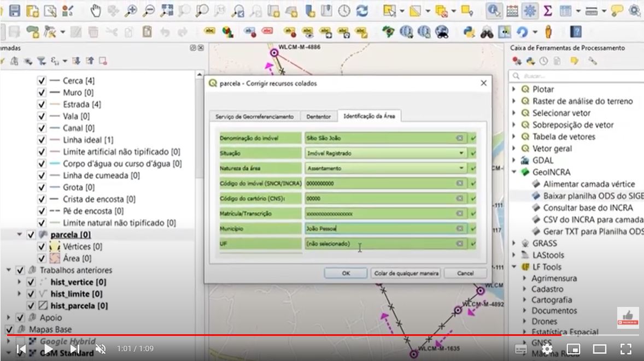The height and width of the screenshot is (361, 644).
Task: Select the Pan Map hand tool
Action: pos(96,11)
